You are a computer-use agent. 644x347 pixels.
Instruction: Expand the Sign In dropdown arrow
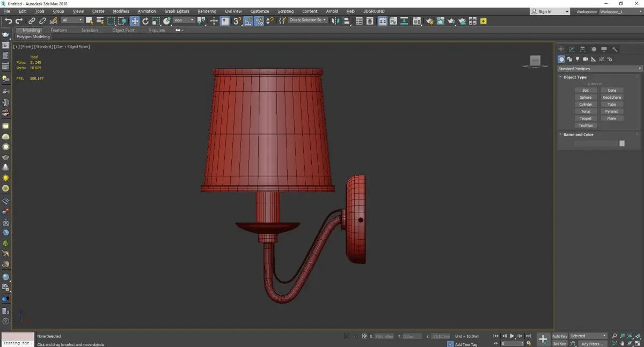pyautogui.click(x=567, y=12)
